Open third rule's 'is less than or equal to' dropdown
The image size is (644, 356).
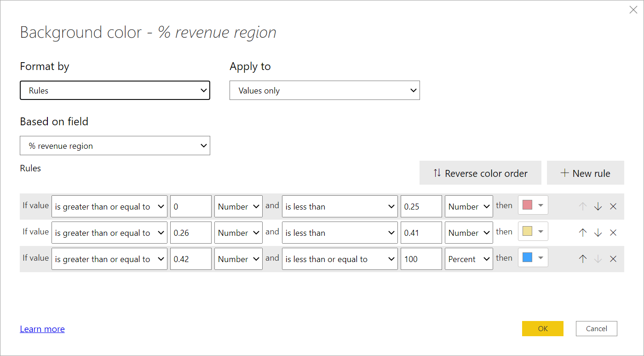coord(340,259)
